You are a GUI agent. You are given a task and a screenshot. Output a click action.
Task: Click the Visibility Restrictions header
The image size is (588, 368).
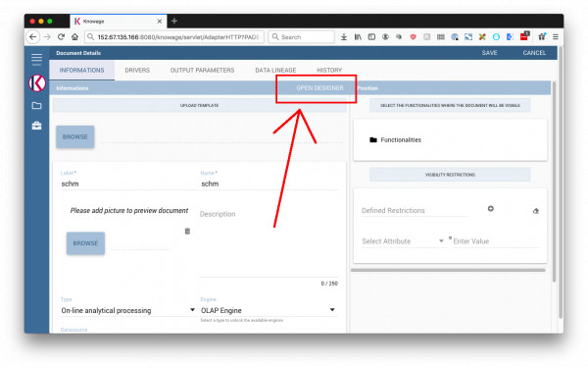[x=450, y=175]
